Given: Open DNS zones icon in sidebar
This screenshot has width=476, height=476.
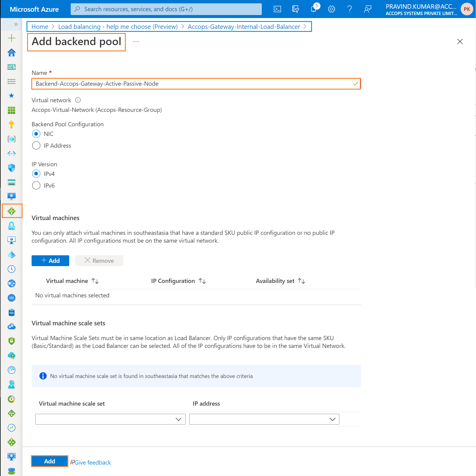Looking at the screenshot, I should (11, 298).
